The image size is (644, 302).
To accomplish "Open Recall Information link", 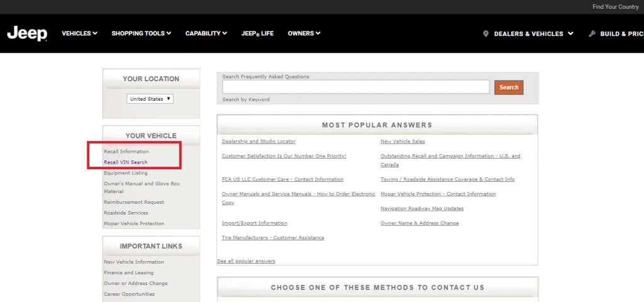I will (x=126, y=152).
